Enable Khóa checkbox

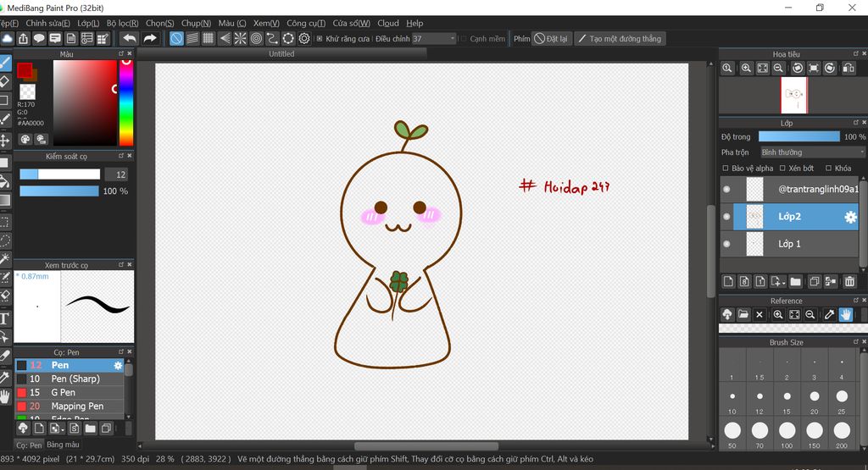click(x=829, y=168)
